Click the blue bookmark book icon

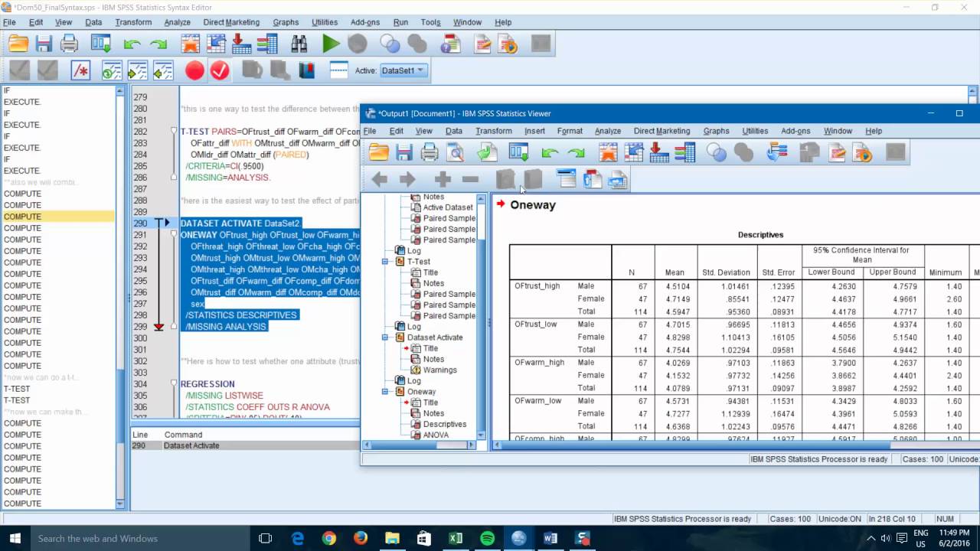click(x=307, y=70)
